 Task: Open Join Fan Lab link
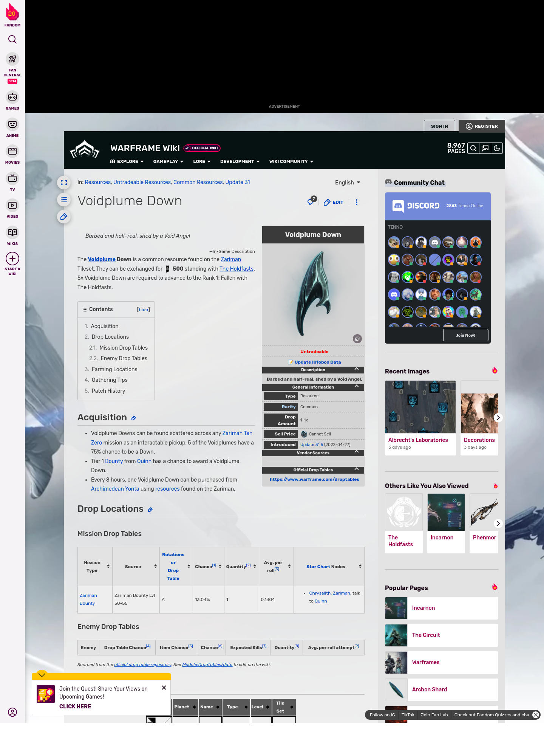tap(434, 715)
